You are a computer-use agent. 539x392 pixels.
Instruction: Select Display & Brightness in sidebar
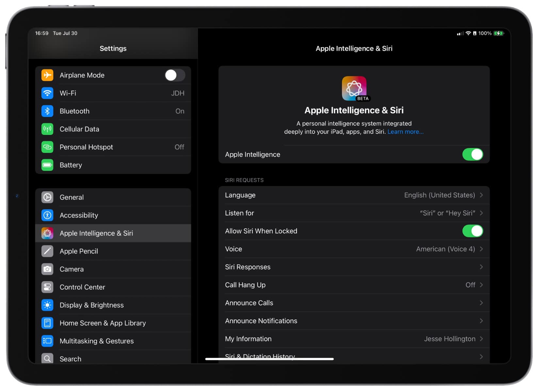(91, 305)
